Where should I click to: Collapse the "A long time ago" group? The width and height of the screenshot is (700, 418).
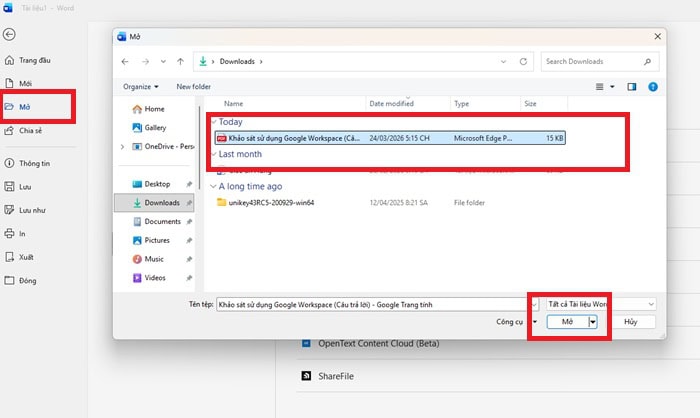[x=214, y=186]
